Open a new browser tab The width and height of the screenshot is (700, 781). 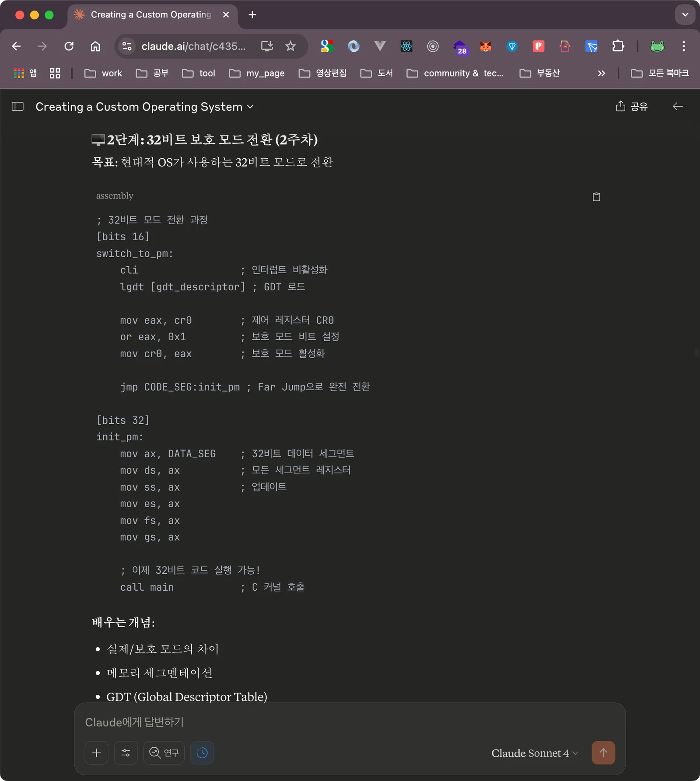[x=252, y=15]
